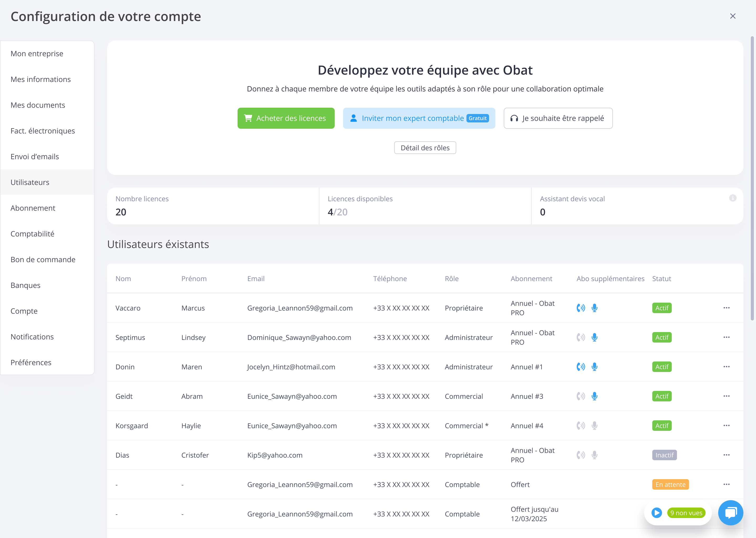
Task: Click microphone icon in Korsgaard's row
Action: [595, 426]
